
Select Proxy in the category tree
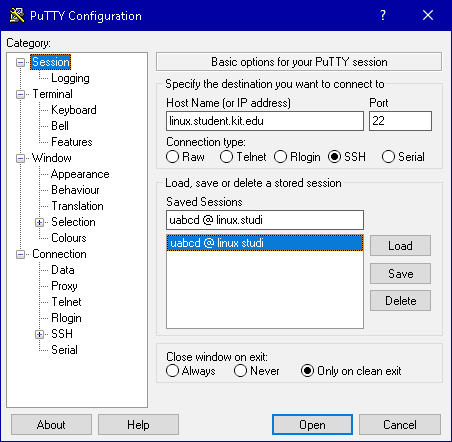[64, 286]
